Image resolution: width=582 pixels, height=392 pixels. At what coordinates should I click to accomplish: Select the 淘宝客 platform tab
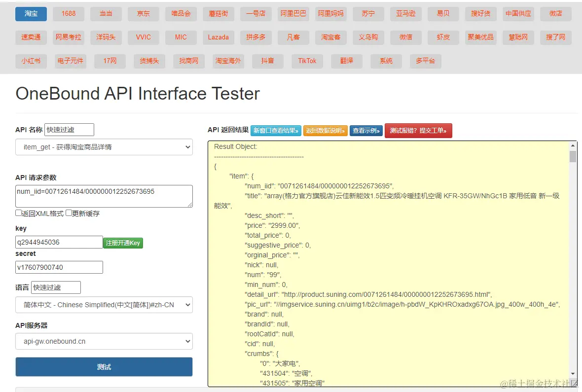coord(331,37)
